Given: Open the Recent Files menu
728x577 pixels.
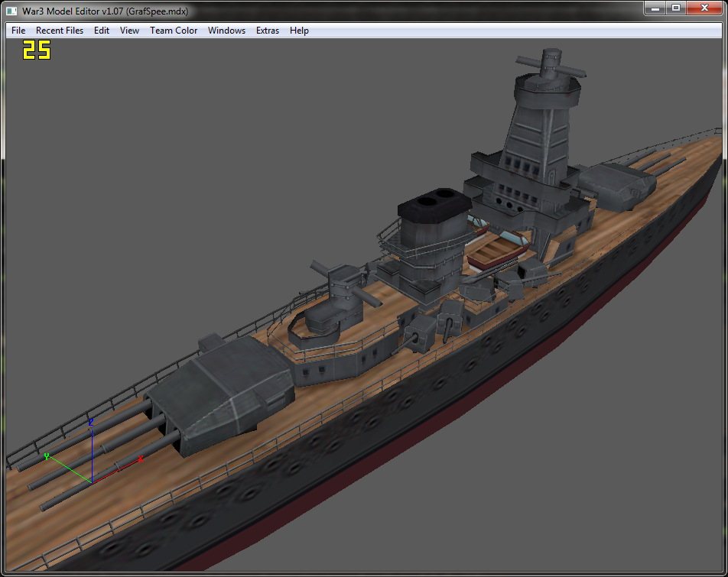Looking at the screenshot, I should (60, 31).
